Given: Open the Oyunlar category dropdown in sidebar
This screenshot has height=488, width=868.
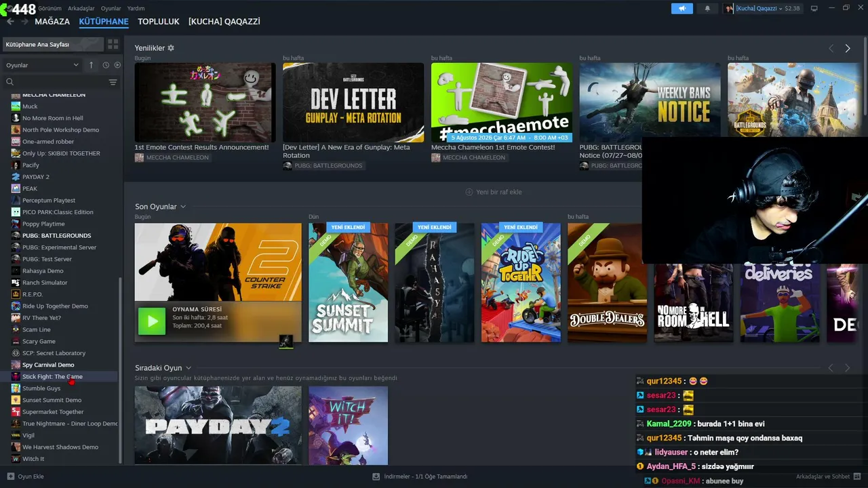Looking at the screenshot, I should pos(42,65).
